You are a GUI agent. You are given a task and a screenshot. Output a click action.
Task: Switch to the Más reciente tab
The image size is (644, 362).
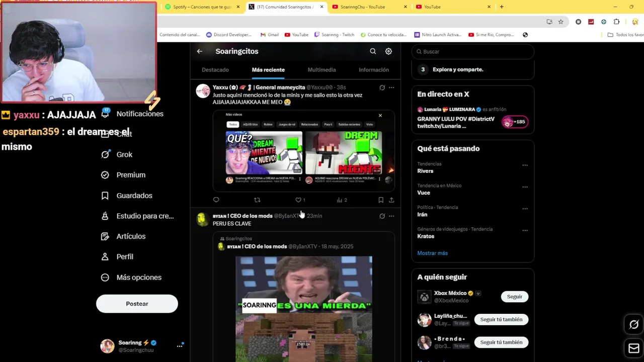268,70
